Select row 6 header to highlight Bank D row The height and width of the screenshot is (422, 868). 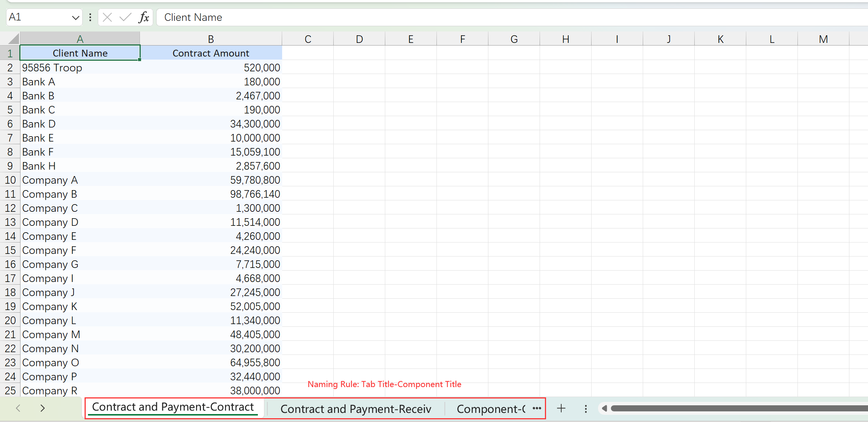10,123
